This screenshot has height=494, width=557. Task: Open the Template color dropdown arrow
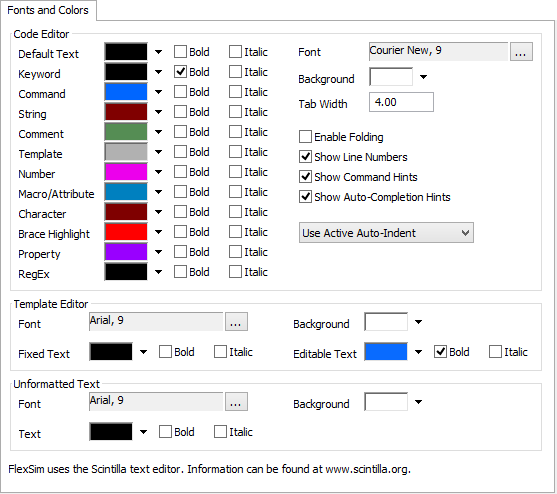(x=158, y=152)
